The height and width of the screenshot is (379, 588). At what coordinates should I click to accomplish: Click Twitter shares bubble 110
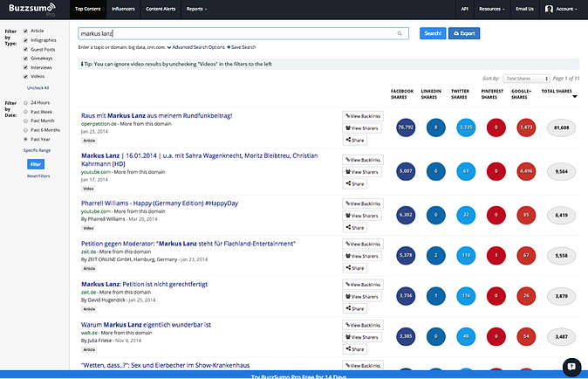[466, 255]
